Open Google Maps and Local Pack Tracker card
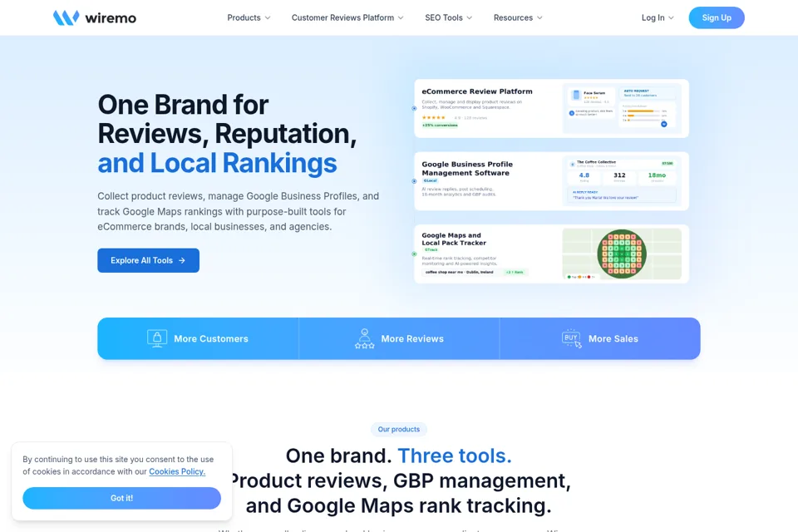This screenshot has height=532, width=798. 551,254
